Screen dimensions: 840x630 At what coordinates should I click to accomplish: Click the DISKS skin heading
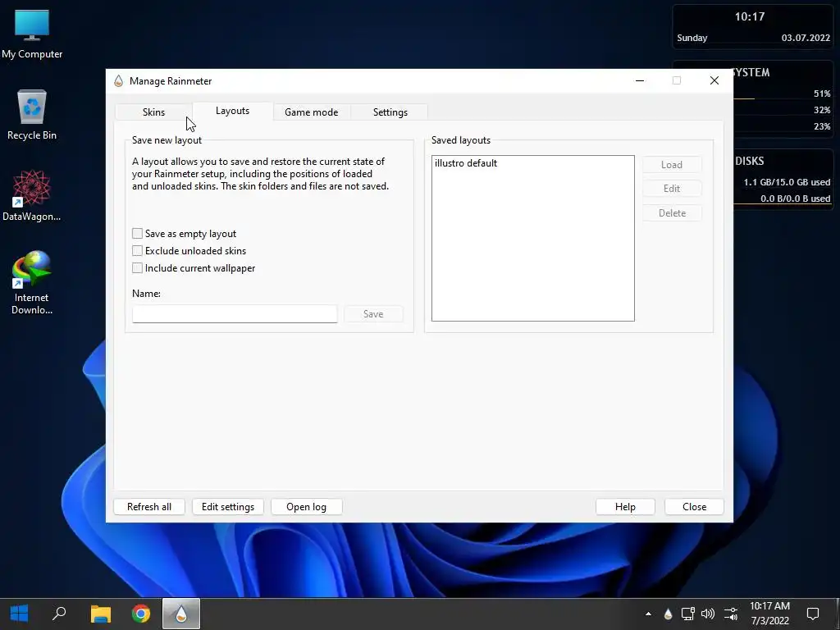(750, 161)
